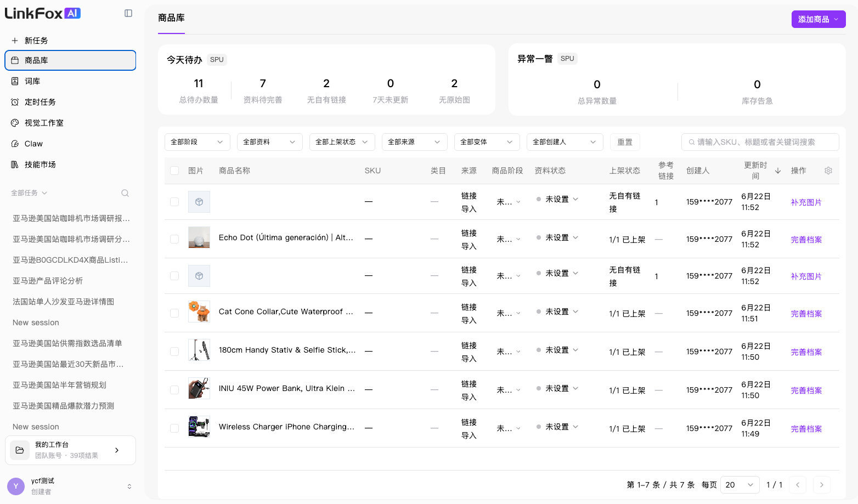Go to next page arrow

coord(821,485)
